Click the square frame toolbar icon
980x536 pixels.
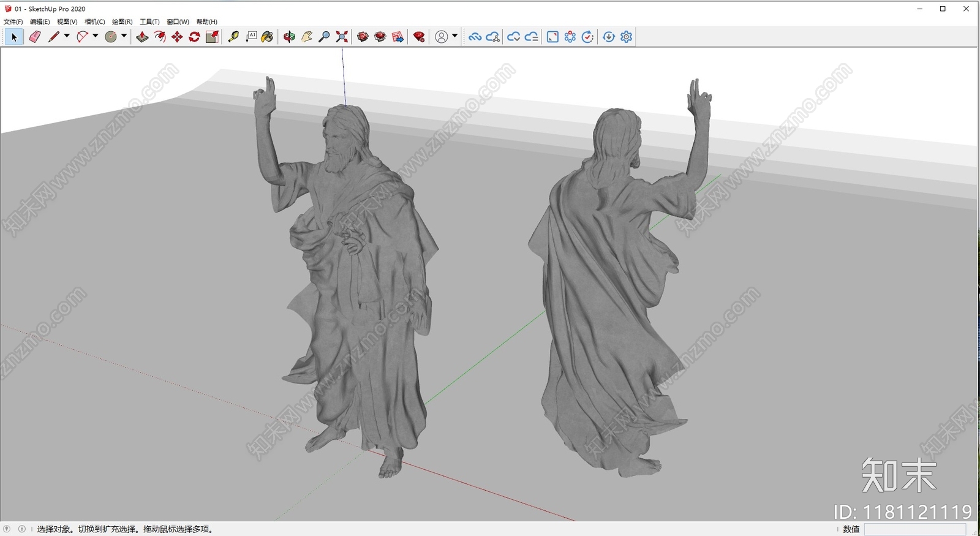point(552,37)
